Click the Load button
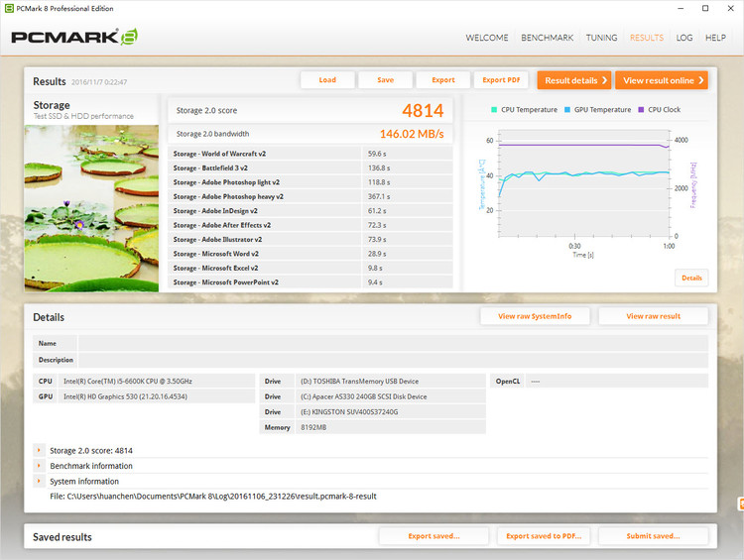The height and width of the screenshot is (560, 744). (x=327, y=80)
